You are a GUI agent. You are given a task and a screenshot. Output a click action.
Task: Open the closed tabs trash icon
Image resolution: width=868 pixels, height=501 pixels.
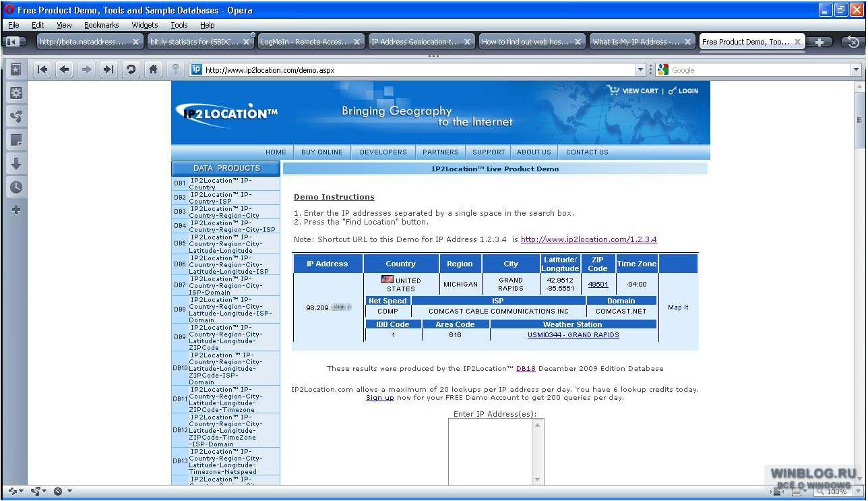coord(853,42)
